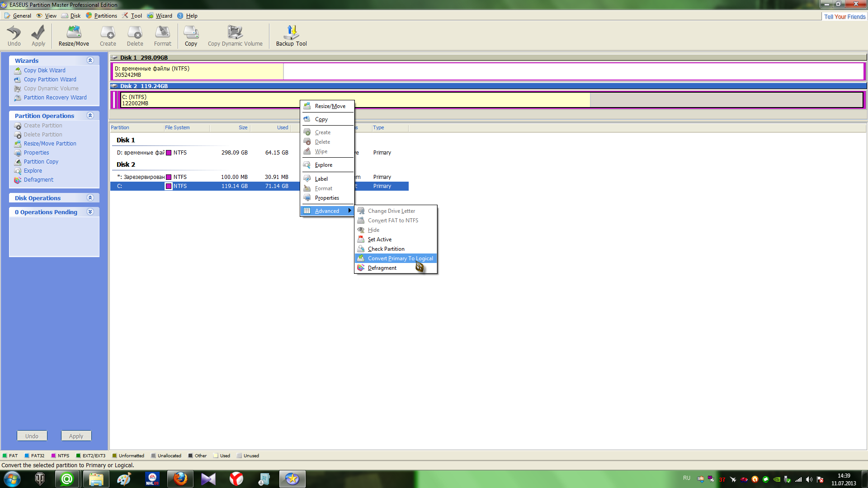
Task: Click the Create partition toolbar icon
Action: 108,36
